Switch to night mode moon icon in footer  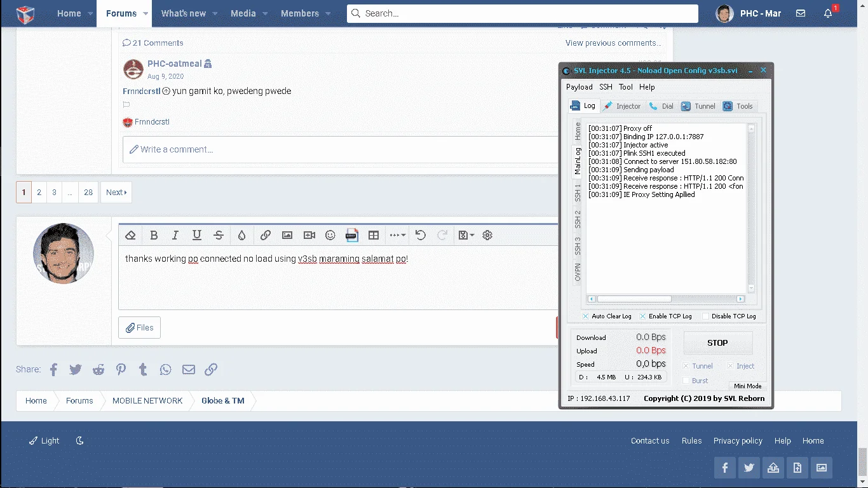click(79, 440)
